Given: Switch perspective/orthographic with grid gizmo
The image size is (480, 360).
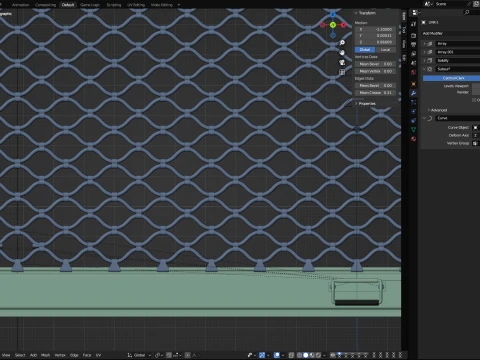Looking at the screenshot, I should 342,72.
